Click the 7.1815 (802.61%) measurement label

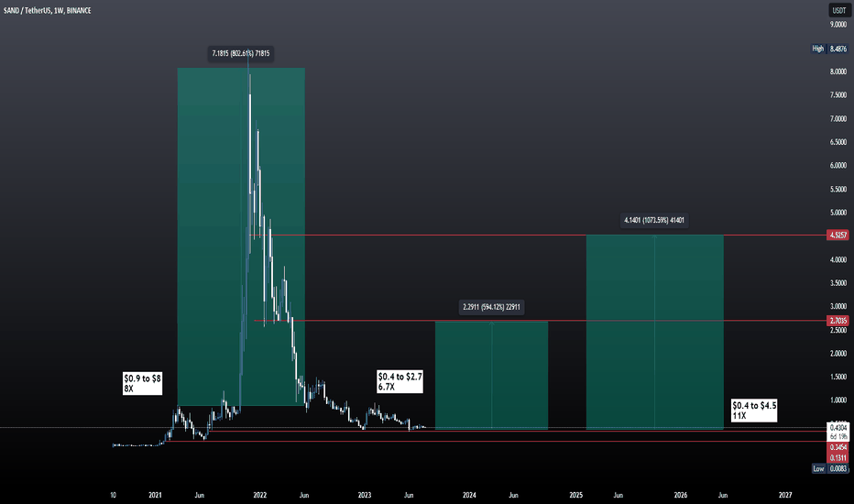click(x=241, y=53)
